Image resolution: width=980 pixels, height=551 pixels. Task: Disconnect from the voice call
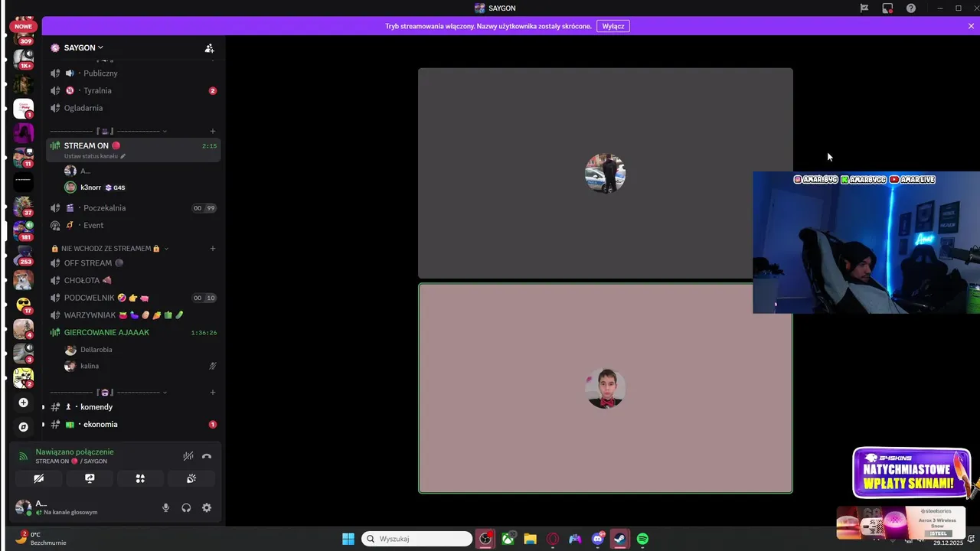coord(206,456)
